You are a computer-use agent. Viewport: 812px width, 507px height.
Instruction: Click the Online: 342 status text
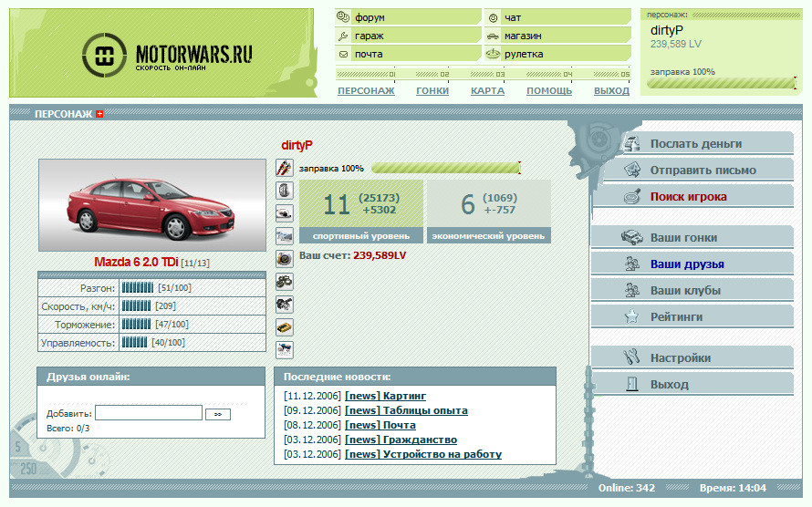pos(627,488)
